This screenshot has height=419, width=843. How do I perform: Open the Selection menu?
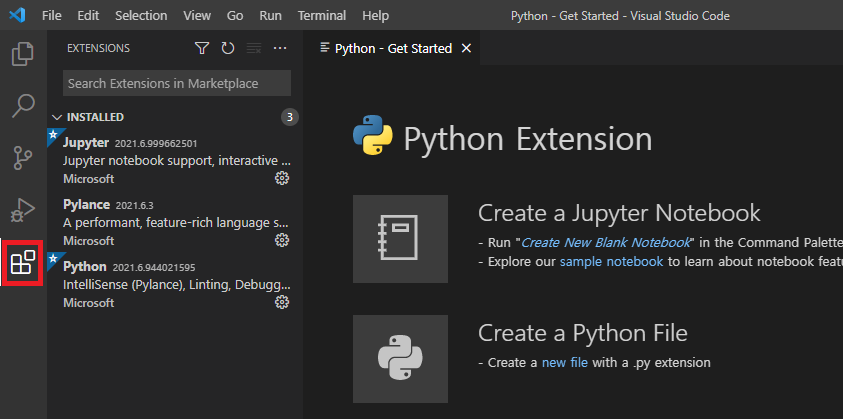point(141,16)
